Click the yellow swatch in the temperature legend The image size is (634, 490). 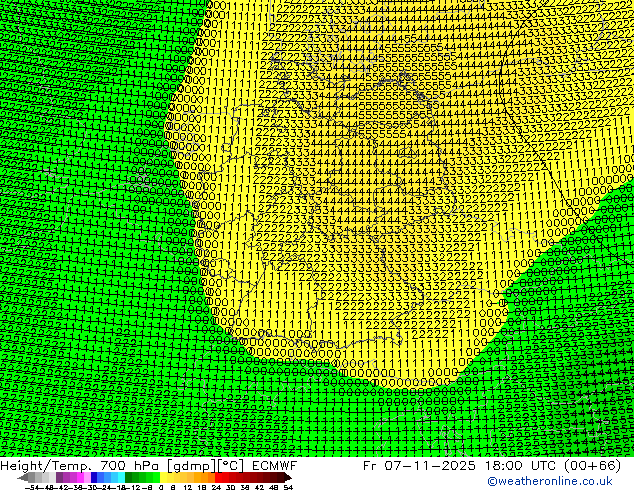pyautogui.click(x=163, y=477)
